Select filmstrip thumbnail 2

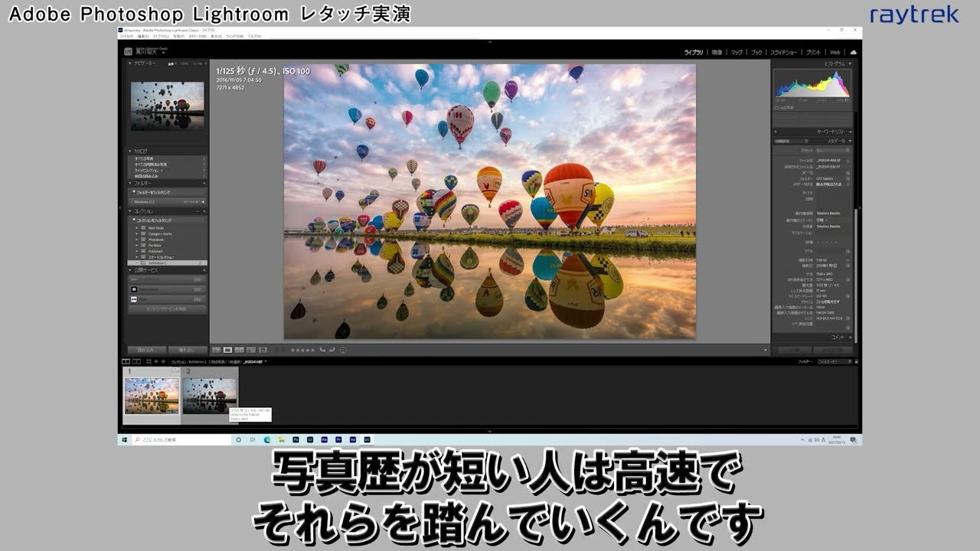pyautogui.click(x=210, y=395)
